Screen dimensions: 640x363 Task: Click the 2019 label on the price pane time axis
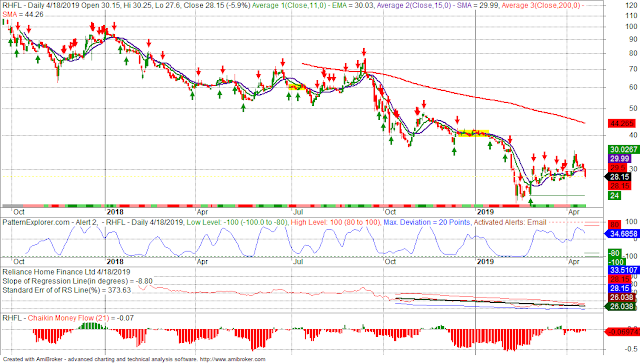click(x=485, y=212)
